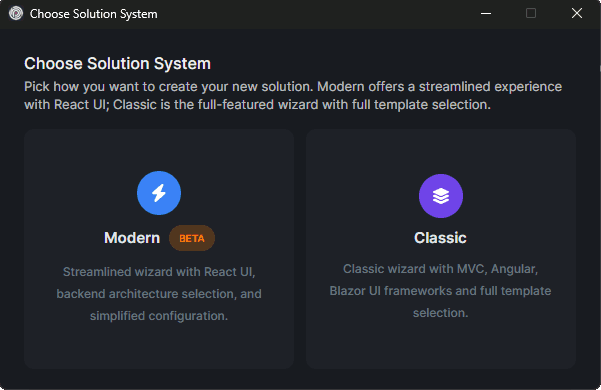Select the Classic solution card title

click(440, 238)
